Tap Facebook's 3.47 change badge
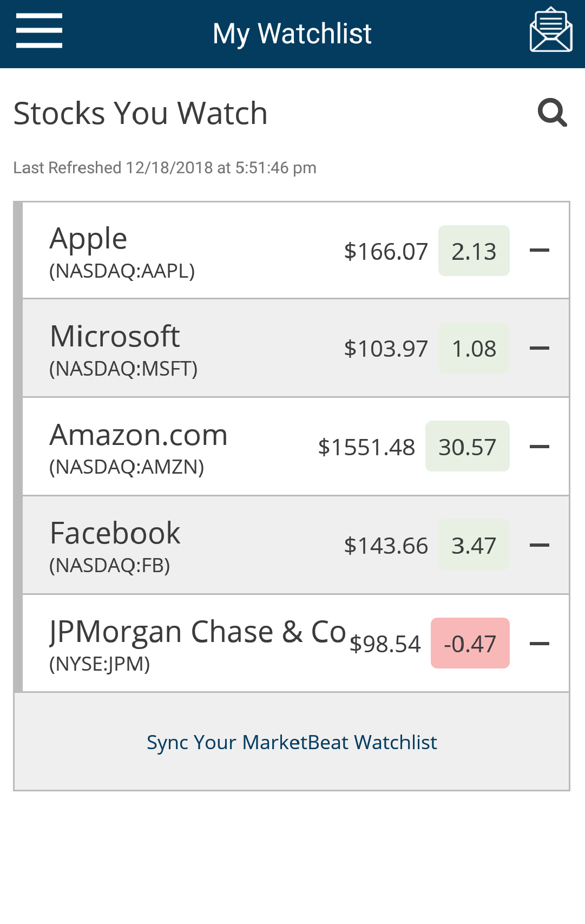 point(474,546)
